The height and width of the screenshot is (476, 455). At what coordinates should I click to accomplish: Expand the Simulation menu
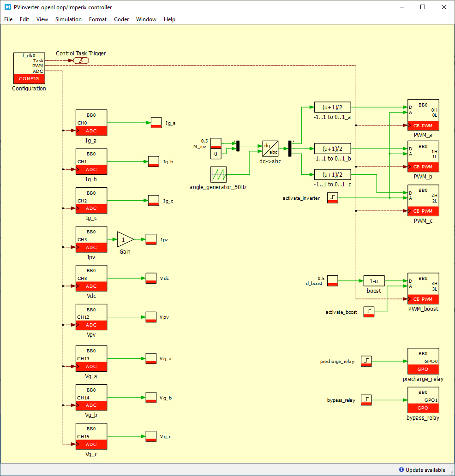point(68,19)
